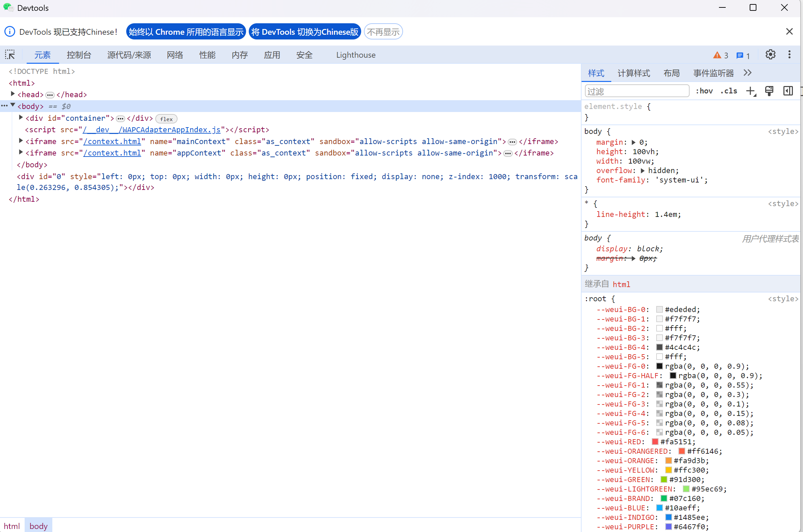Viewport: 803px width, 532px height.
Task: Activate the inspect element picker icon
Action: (x=10, y=55)
